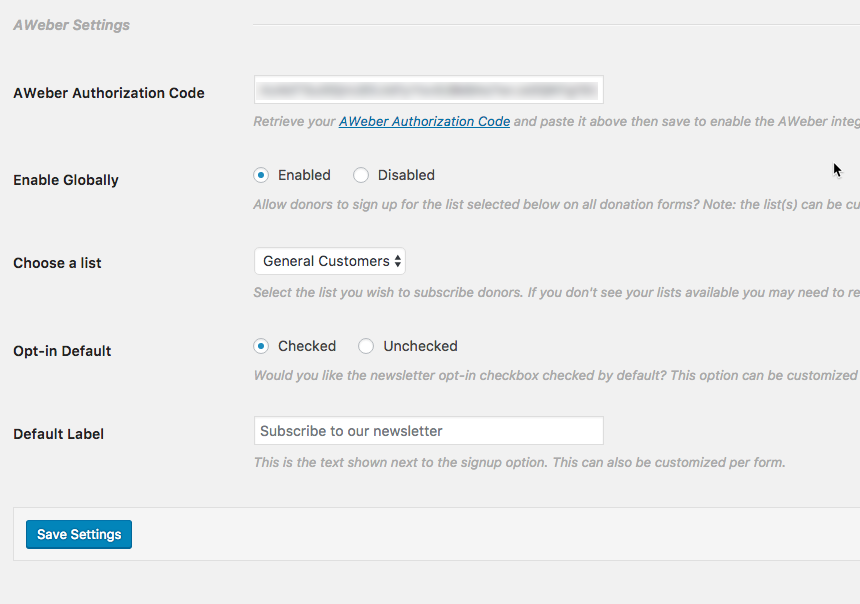Click the 'This is the text shown' description

pyautogui.click(x=519, y=462)
